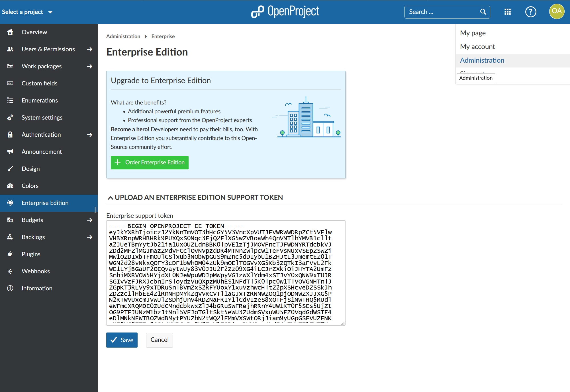This screenshot has width=570, height=392.
Task: Click the Webhooks sidebar icon
Action: 11,271
